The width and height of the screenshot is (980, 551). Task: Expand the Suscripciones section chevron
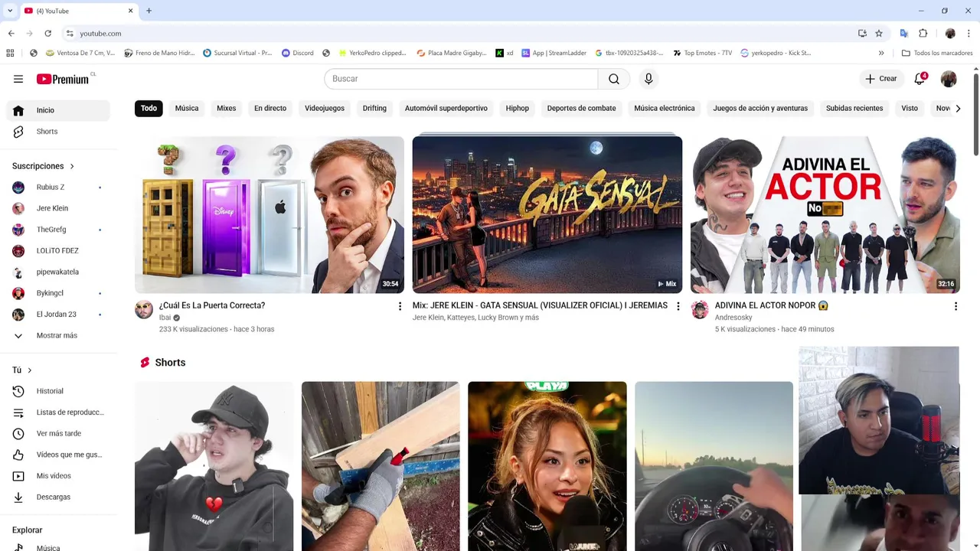coord(72,166)
